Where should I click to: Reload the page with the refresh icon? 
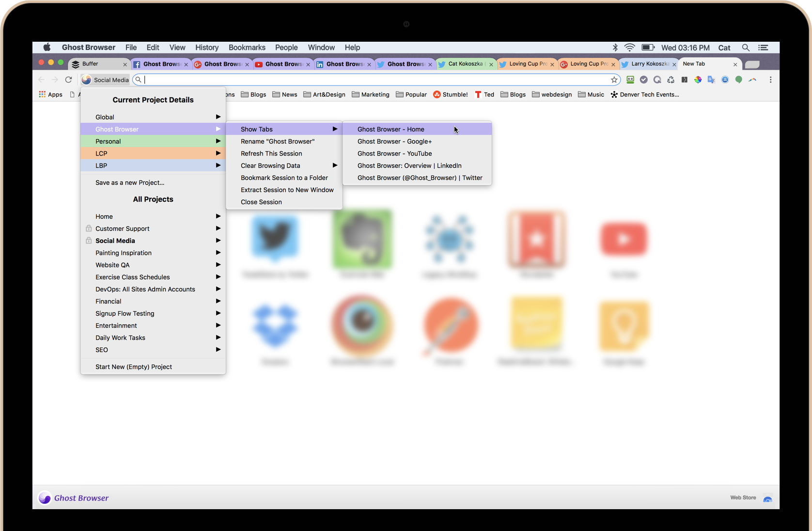pos(68,80)
